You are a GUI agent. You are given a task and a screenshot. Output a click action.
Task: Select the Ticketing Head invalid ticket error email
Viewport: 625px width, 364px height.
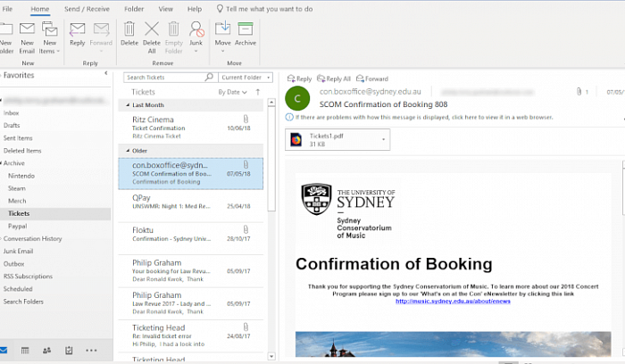[x=190, y=335]
